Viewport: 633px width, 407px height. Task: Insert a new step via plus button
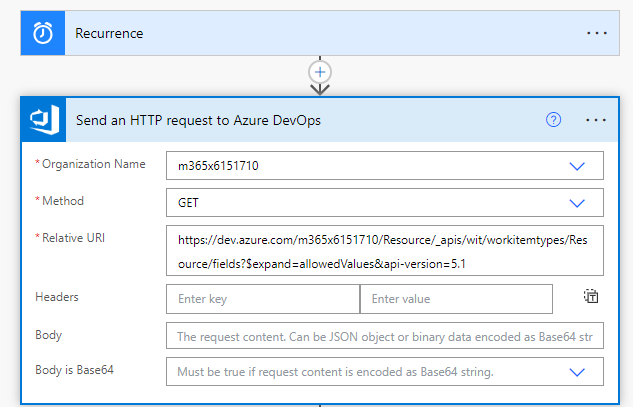click(320, 72)
